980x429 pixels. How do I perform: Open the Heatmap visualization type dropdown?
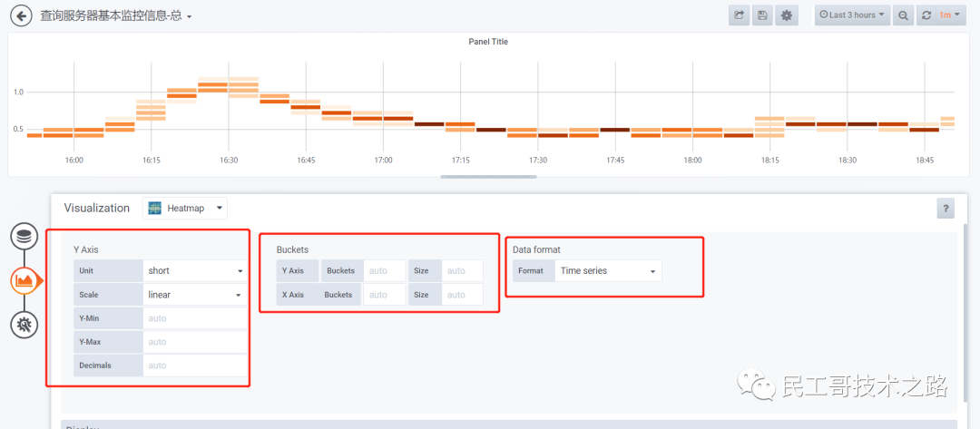[185, 209]
